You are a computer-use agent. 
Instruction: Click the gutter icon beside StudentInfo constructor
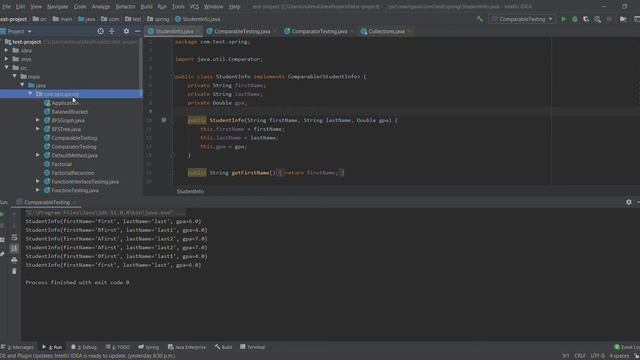[164, 120]
